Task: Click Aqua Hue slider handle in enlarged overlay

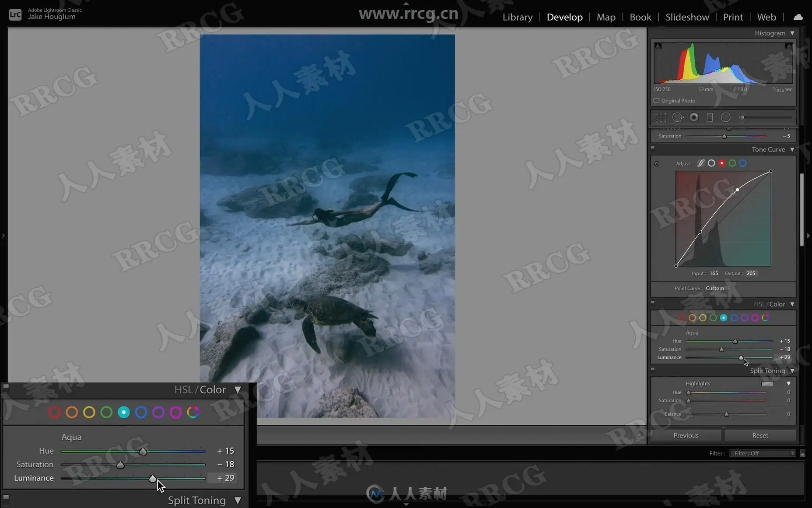Action: 143,452
